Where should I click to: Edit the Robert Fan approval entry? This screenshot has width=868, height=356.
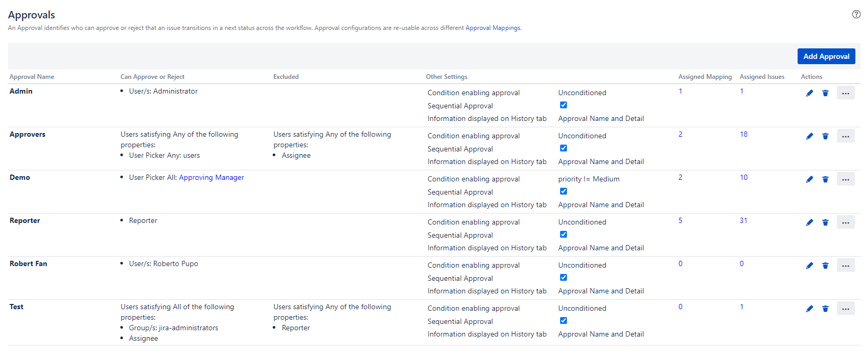tap(809, 266)
